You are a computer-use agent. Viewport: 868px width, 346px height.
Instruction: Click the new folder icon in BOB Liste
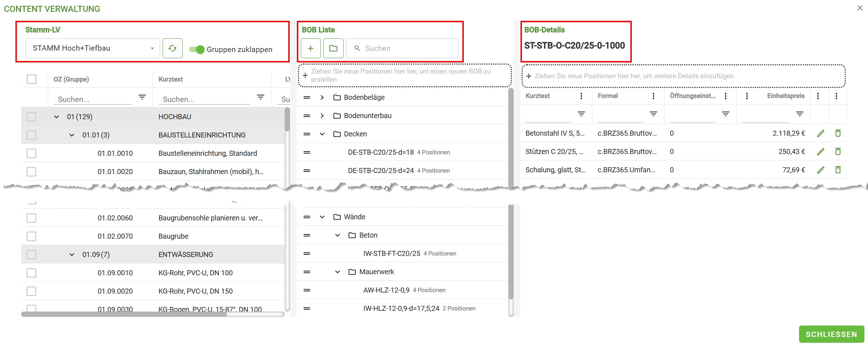point(333,48)
